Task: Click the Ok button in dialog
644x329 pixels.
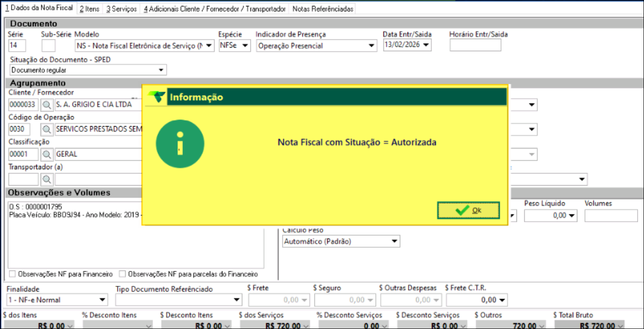Action: point(468,210)
